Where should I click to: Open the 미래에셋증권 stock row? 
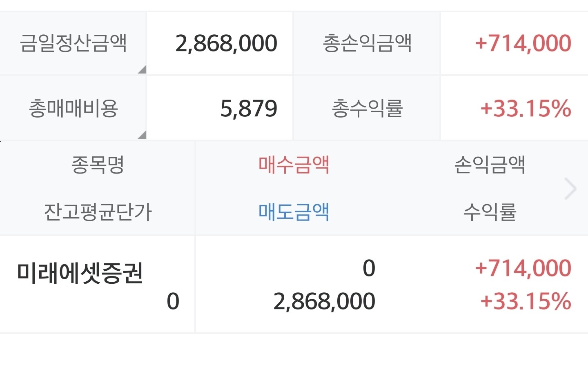[80, 273]
